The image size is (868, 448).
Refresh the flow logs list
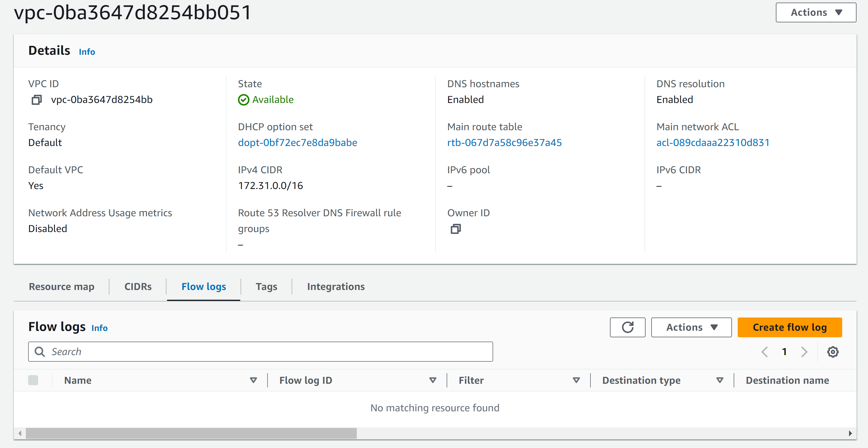click(627, 327)
